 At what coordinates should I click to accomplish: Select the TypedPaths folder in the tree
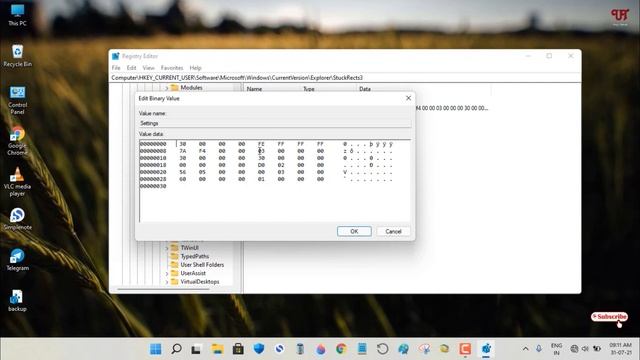pos(194,256)
